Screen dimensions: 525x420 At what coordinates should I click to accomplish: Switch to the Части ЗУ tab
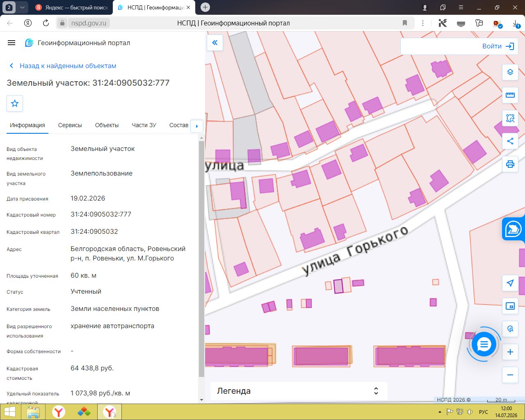(x=144, y=125)
